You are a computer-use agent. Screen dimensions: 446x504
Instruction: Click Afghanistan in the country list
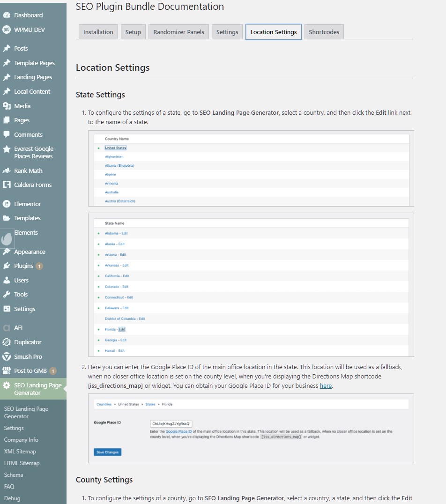114,157
